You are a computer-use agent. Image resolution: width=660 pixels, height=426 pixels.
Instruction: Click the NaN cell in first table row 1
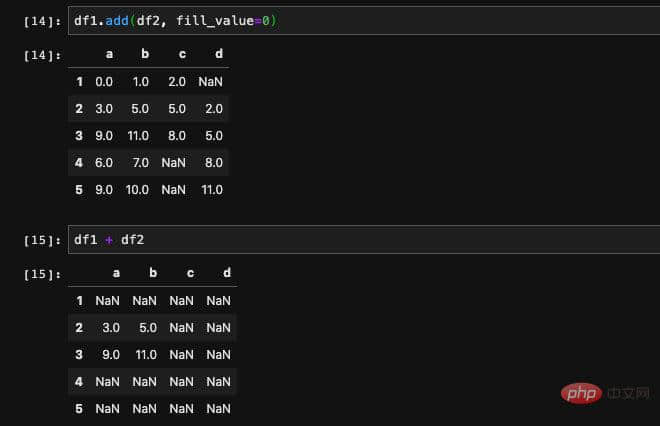tap(210, 81)
